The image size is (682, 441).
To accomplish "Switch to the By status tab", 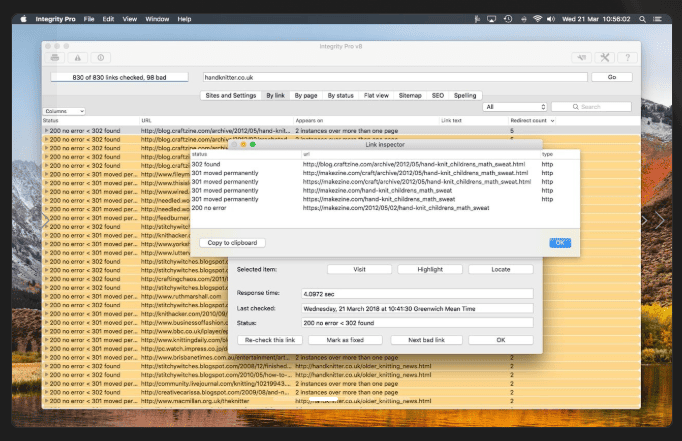I will click(x=340, y=95).
